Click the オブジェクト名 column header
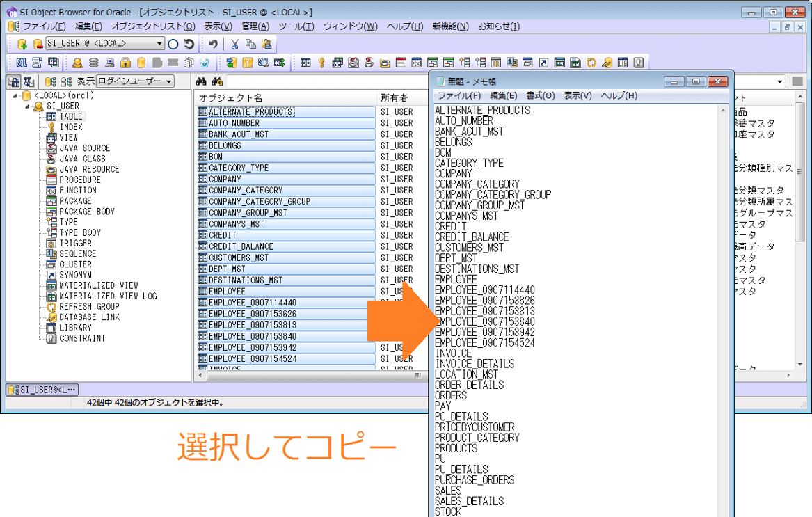The height and width of the screenshot is (517, 812). [230, 97]
